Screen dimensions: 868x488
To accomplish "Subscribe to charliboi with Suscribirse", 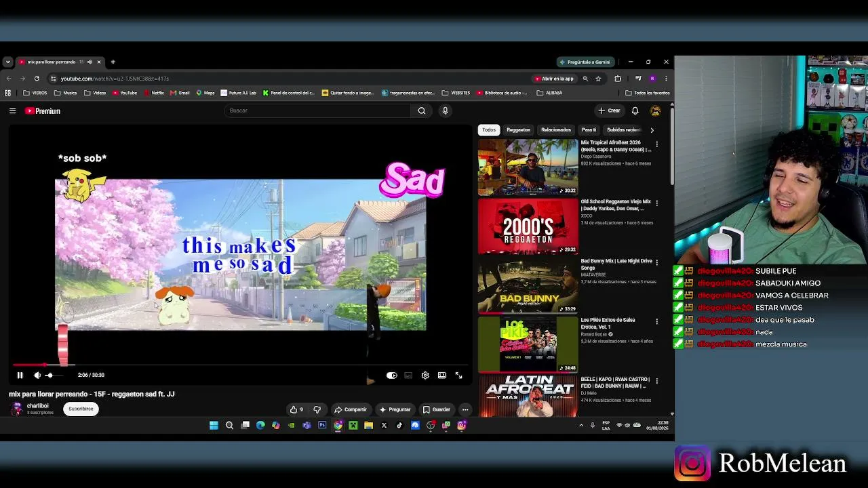I will [81, 409].
